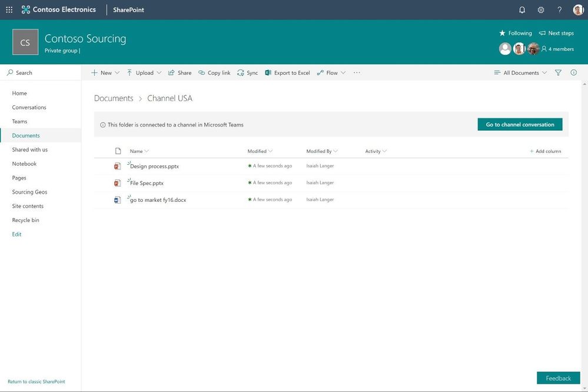Expand the Upload dropdown menu
The height and width of the screenshot is (392, 588).
tap(159, 73)
